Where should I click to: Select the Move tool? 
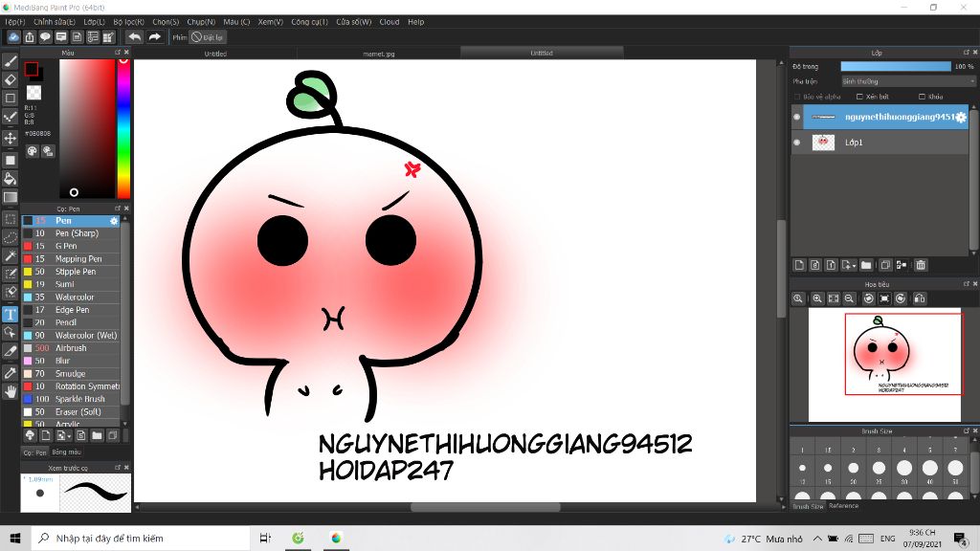coord(11,138)
